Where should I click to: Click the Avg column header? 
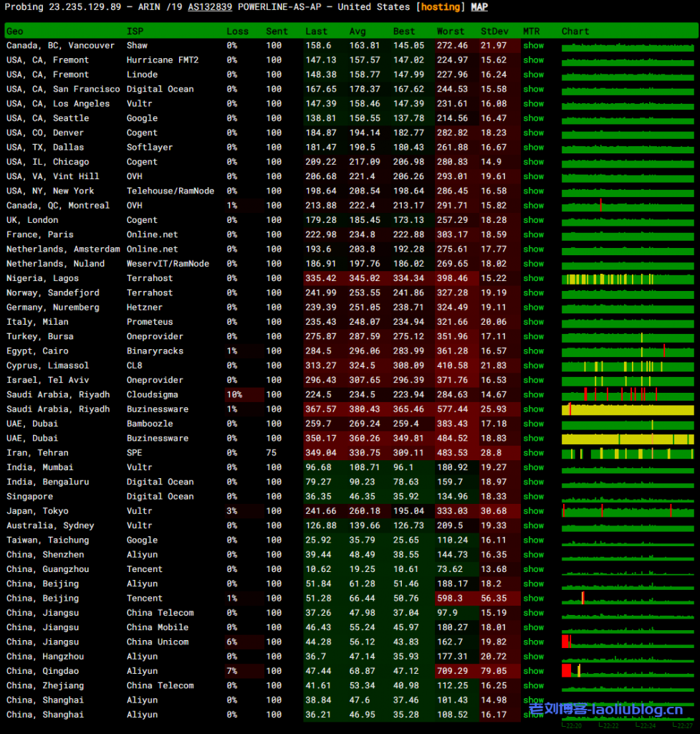tap(358, 32)
